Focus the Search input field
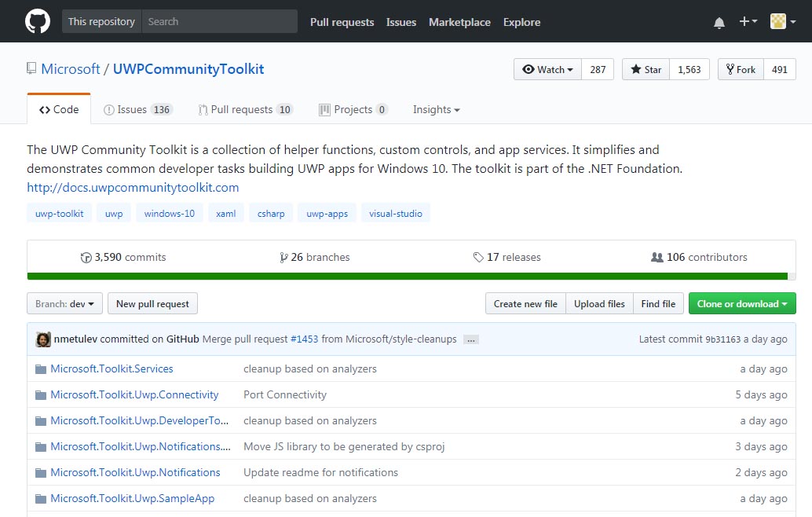This screenshot has height=517, width=812. [220, 21]
